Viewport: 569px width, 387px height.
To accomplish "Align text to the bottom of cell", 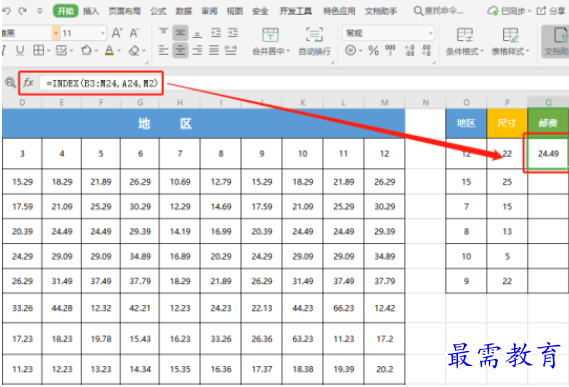I will 197,33.
